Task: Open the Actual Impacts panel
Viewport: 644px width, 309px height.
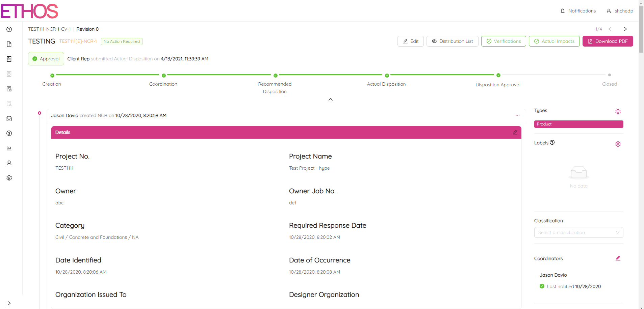Action: coord(554,41)
